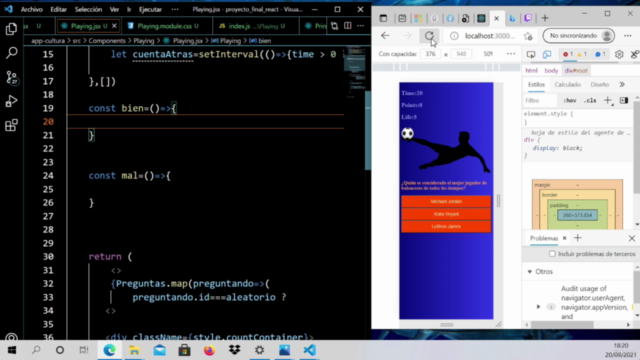
Task: Add a new style rule with plus icon
Action: pos(608,100)
